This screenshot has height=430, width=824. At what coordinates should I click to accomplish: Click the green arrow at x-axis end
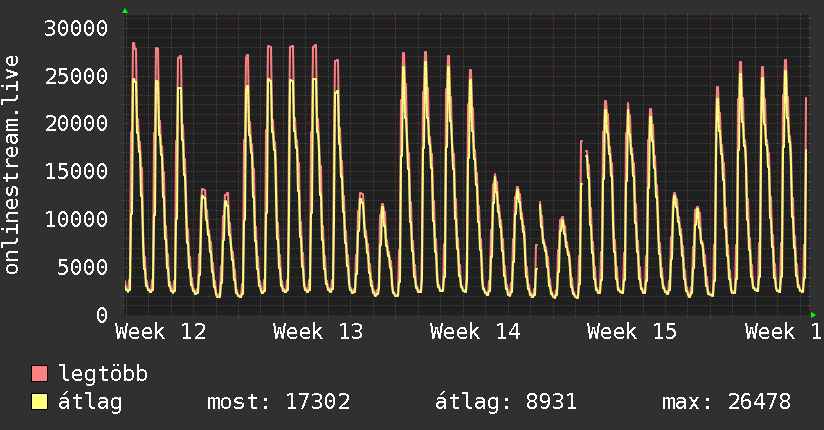pyautogui.click(x=813, y=315)
